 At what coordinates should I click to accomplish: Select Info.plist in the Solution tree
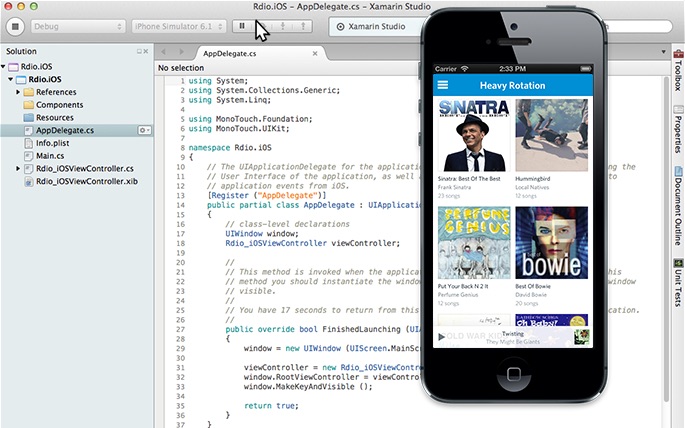tap(52, 143)
